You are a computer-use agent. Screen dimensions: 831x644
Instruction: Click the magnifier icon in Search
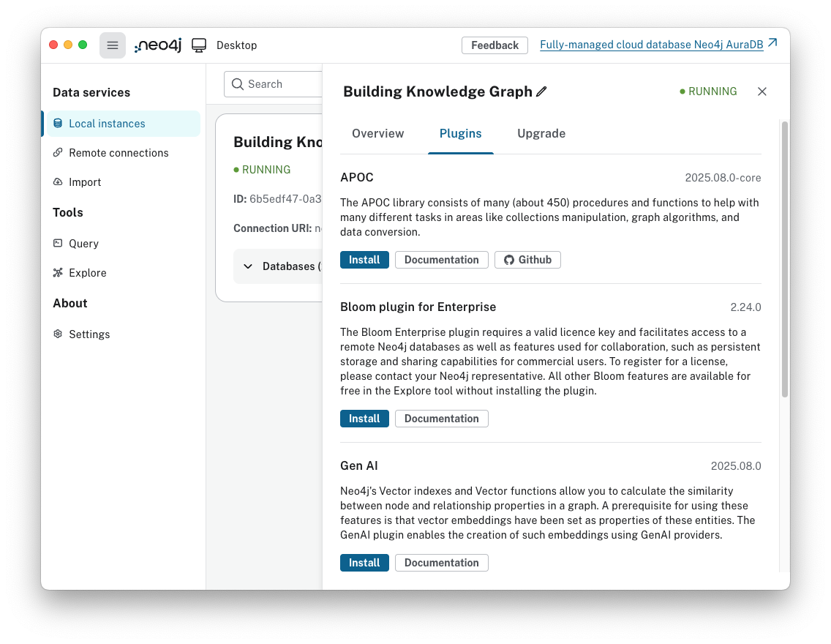[238, 84]
